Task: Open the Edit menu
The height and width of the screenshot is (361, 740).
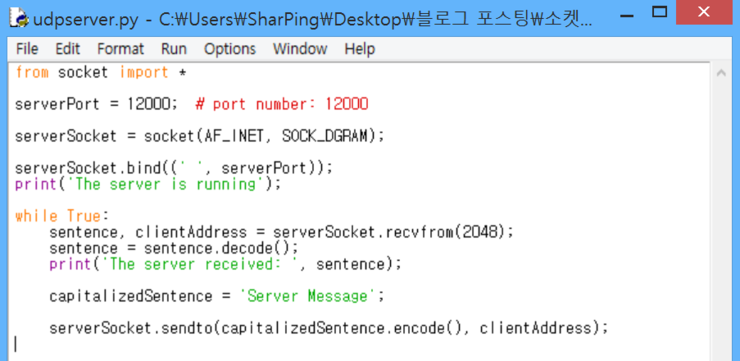Action: 67,49
